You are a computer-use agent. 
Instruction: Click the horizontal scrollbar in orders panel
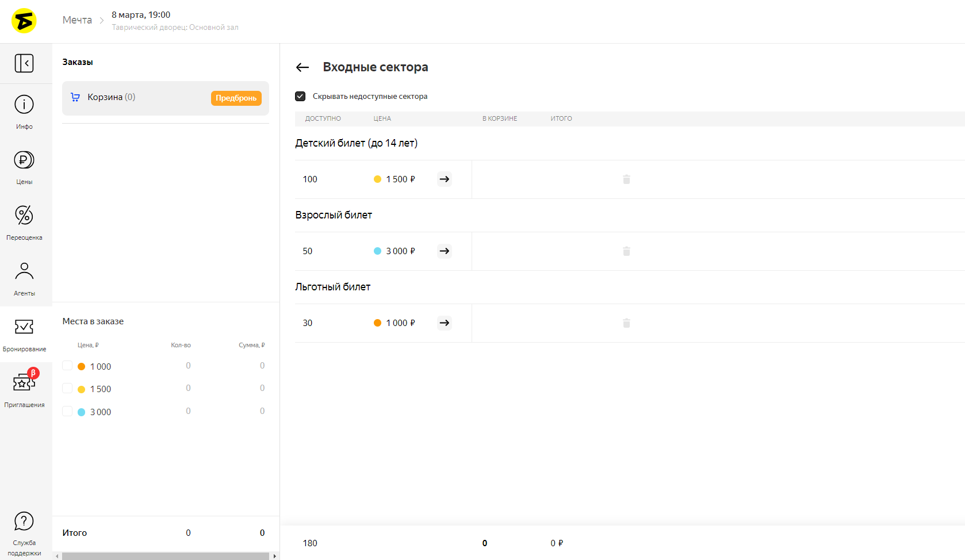coord(165,556)
